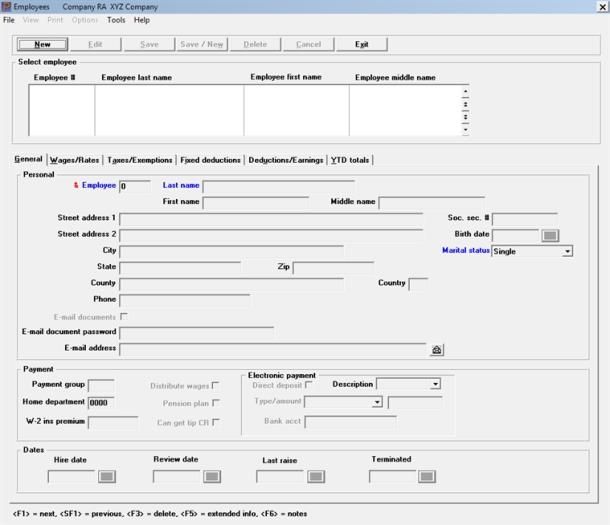Expand the Marital status dropdown
The image size is (610, 525).
tap(567, 251)
